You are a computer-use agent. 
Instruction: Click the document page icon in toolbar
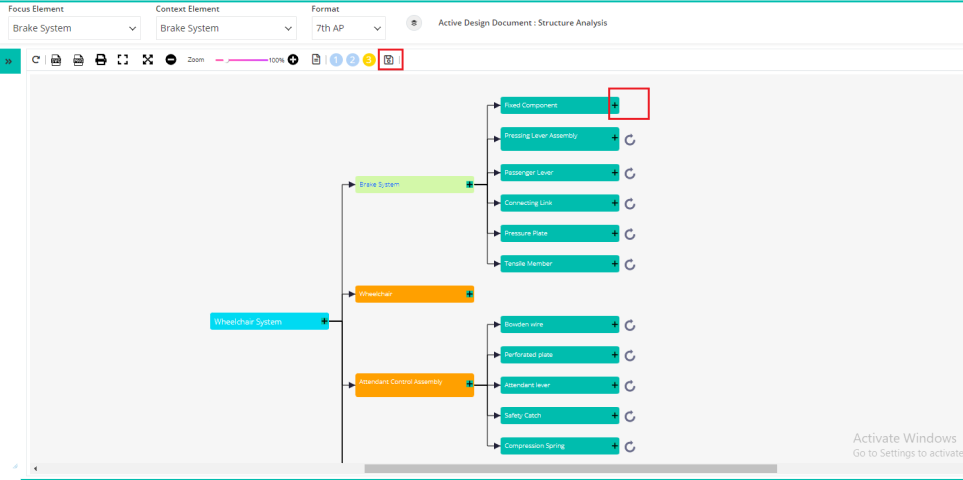pyautogui.click(x=316, y=60)
